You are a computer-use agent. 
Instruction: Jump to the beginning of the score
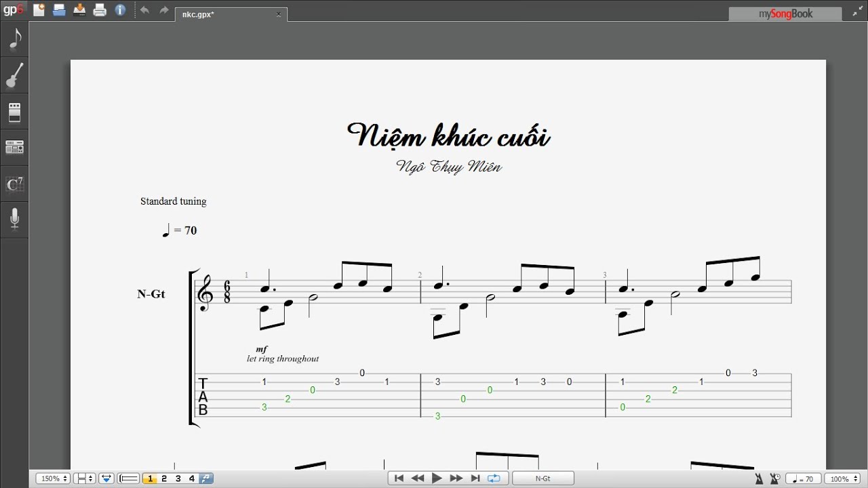(x=399, y=479)
